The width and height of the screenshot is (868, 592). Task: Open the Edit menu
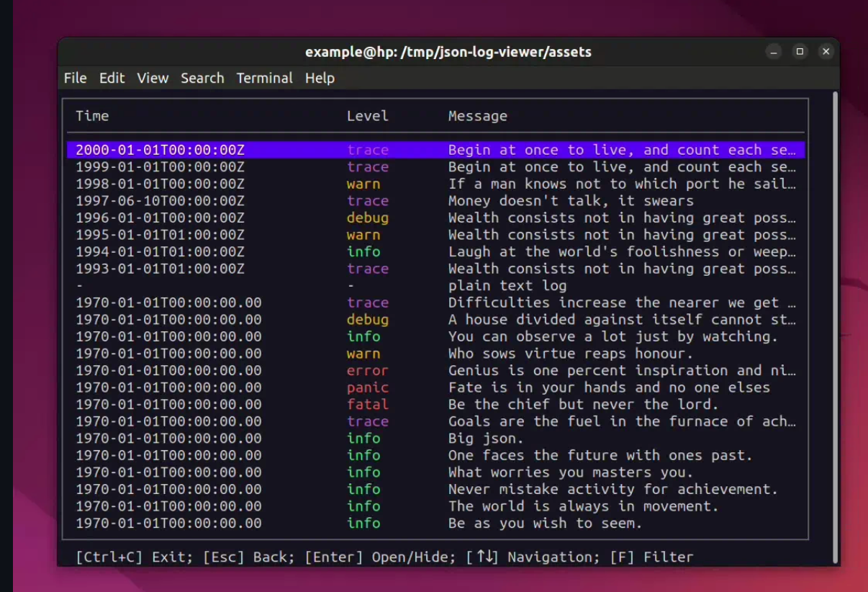tap(112, 78)
